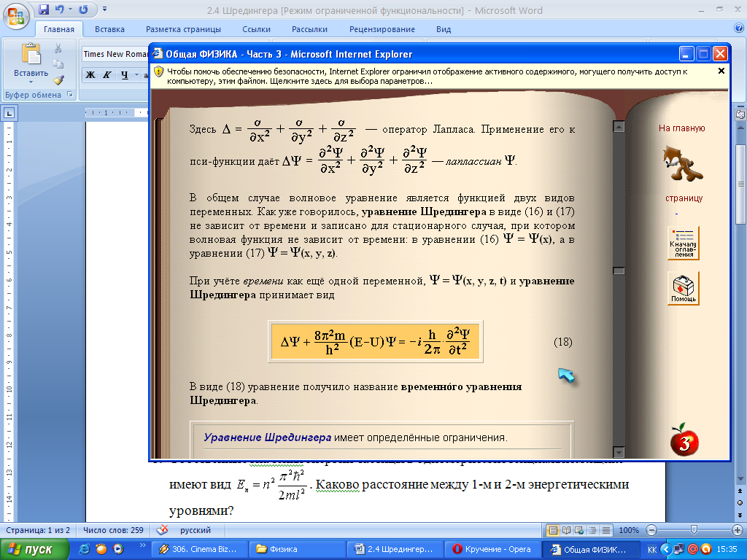Click the red swirl tray icon

click(x=693, y=549)
